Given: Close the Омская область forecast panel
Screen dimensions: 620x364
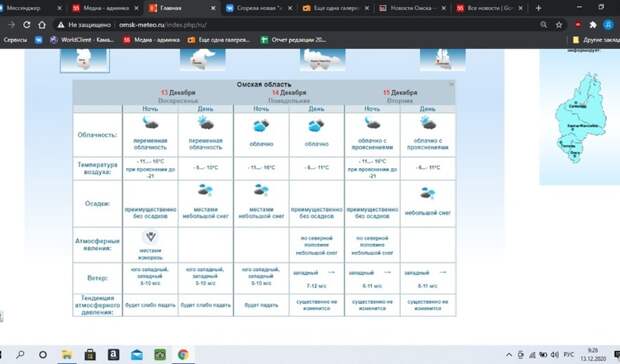Looking at the screenshot, I should 451,84.
